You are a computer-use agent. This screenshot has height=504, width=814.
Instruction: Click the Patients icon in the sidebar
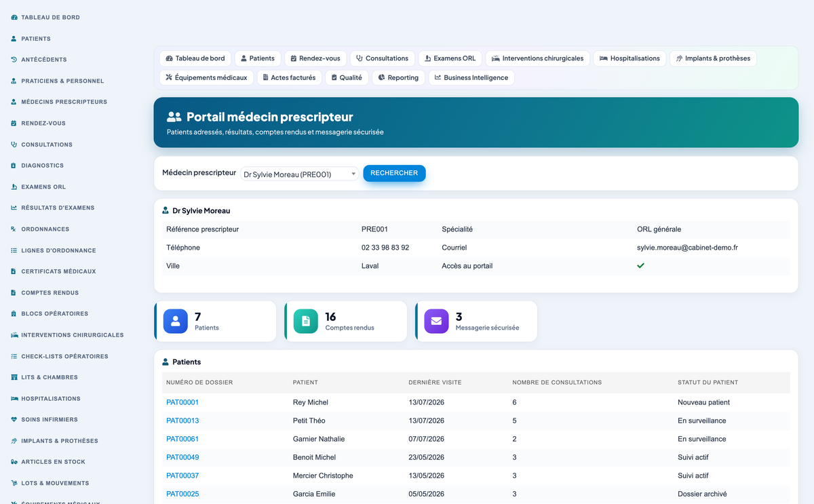(x=14, y=39)
